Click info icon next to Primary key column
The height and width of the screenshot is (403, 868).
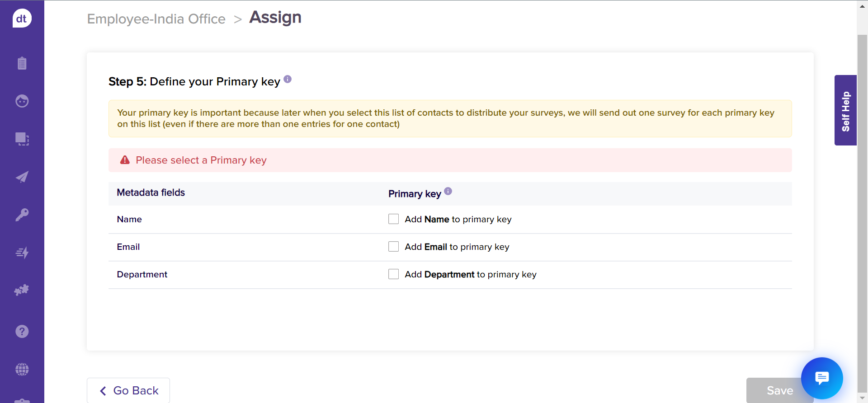(x=448, y=191)
